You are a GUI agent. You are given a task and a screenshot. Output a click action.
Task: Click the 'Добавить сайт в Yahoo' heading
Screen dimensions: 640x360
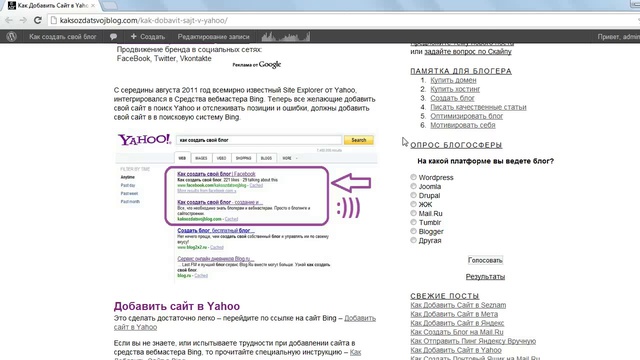tap(177, 306)
